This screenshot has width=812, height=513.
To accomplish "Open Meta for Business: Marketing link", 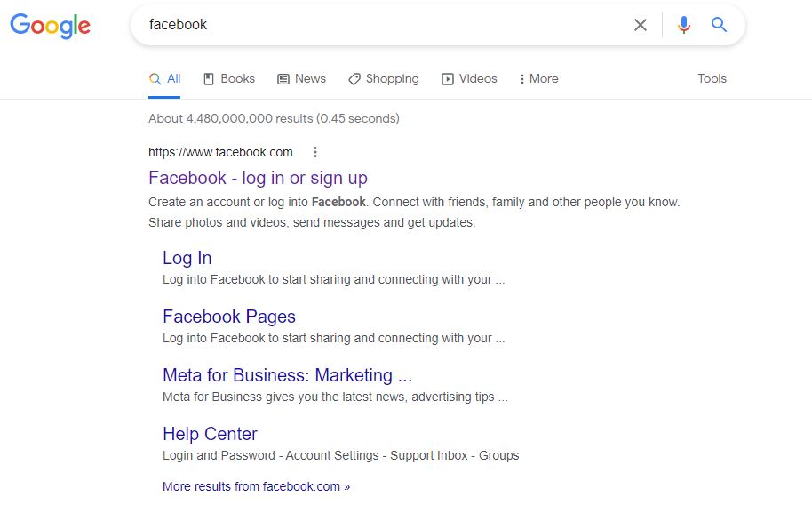I will (287, 375).
